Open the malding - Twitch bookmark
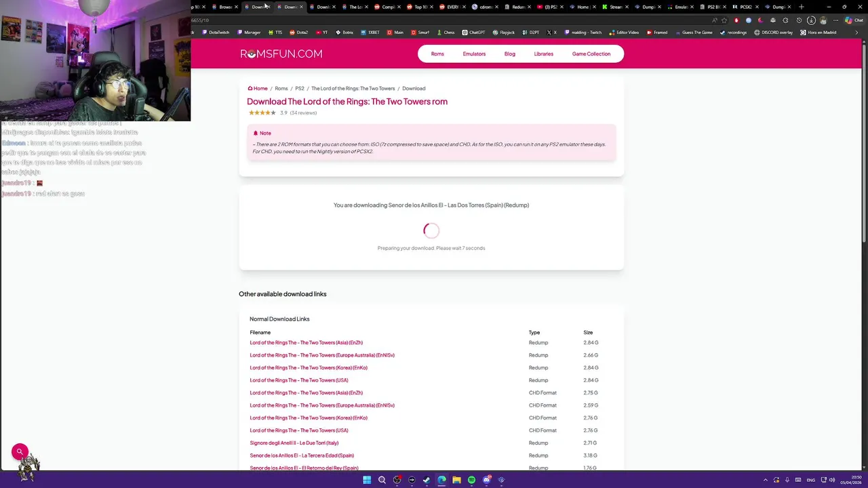 point(583,33)
